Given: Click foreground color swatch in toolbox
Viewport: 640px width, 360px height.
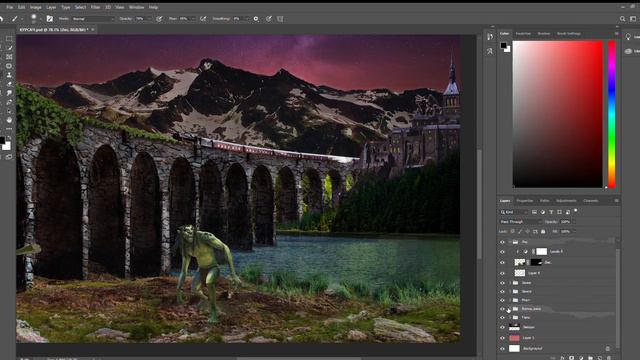Looking at the screenshot, I should coord(2,140).
